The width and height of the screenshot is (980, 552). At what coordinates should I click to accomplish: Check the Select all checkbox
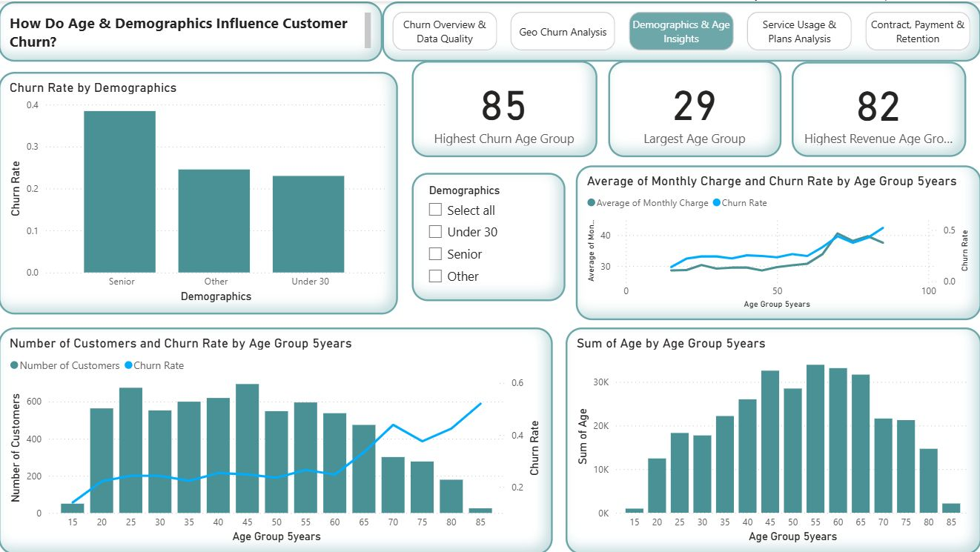coord(435,210)
